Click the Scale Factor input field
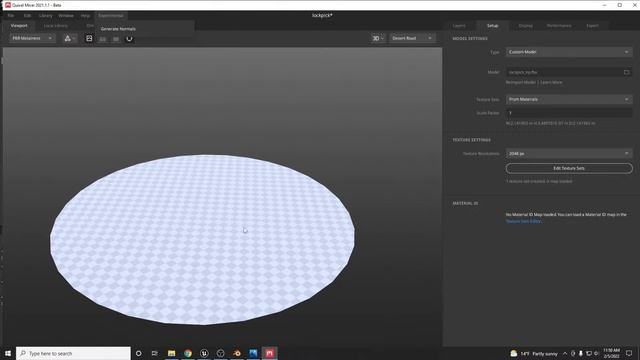The width and height of the screenshot is (640, 360). coord(569,113)
